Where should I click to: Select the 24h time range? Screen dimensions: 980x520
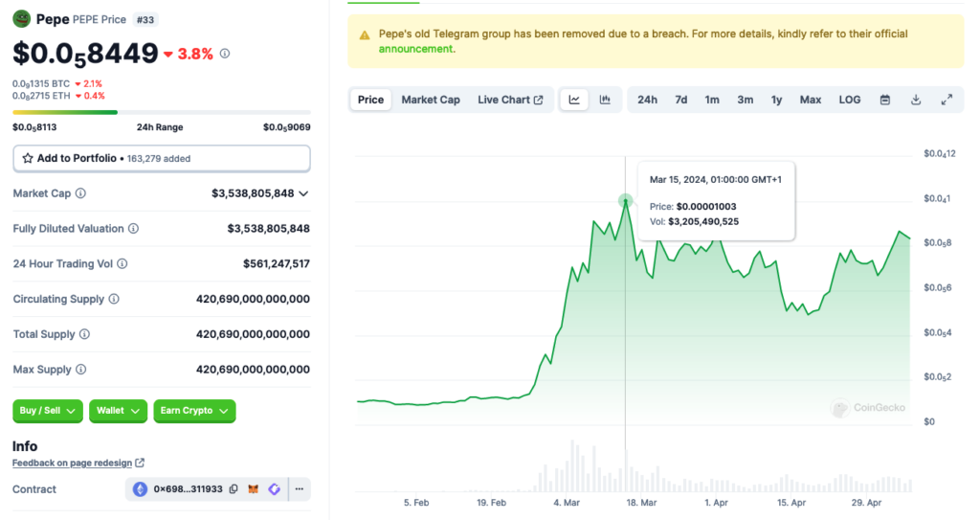point(648,100)
